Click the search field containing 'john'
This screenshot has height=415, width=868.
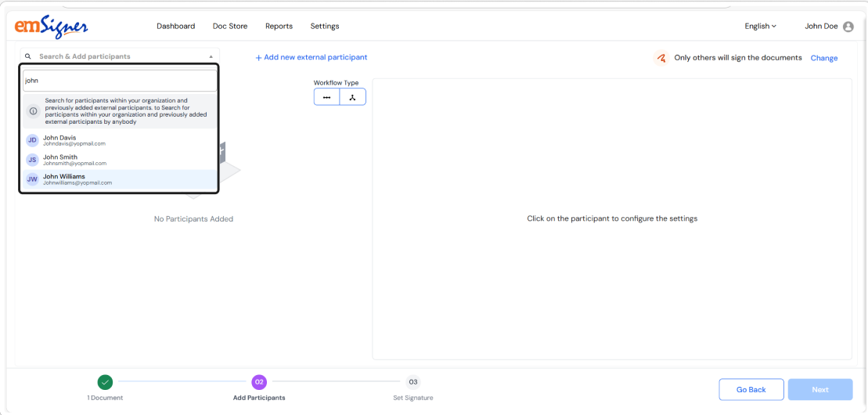pyautogui.click(x=119, y=81)
